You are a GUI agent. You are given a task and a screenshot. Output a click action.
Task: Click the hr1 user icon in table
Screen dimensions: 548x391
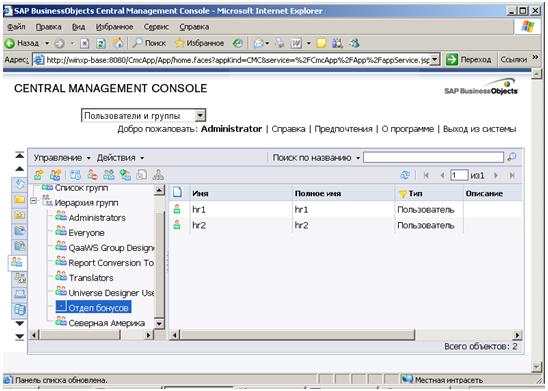[177, 209]
